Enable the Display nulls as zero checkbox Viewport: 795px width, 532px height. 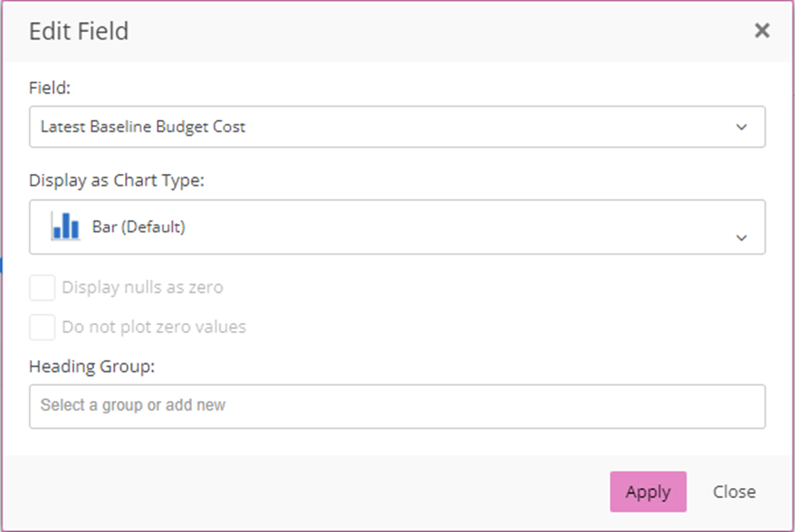42,288
